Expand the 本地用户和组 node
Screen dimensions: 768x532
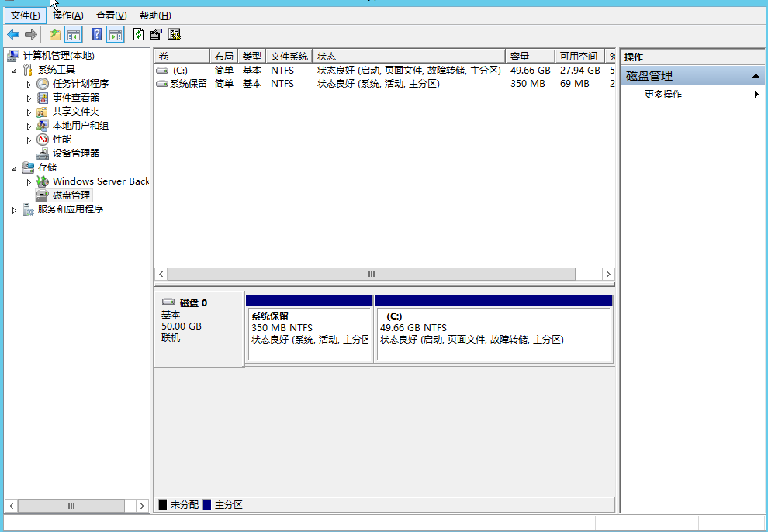(29, 126)
